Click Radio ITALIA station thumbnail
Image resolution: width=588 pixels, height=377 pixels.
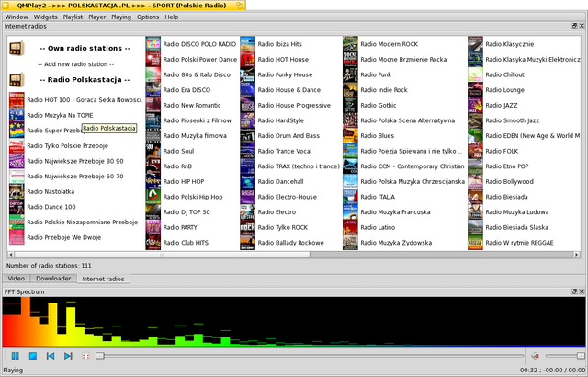[x=350, y=197]
